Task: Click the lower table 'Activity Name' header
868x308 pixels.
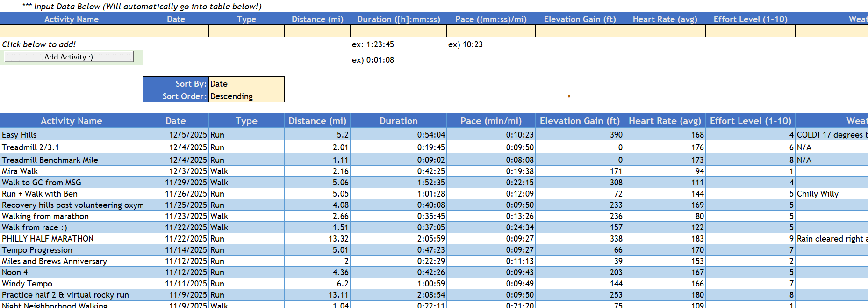Action: [72, 121]
